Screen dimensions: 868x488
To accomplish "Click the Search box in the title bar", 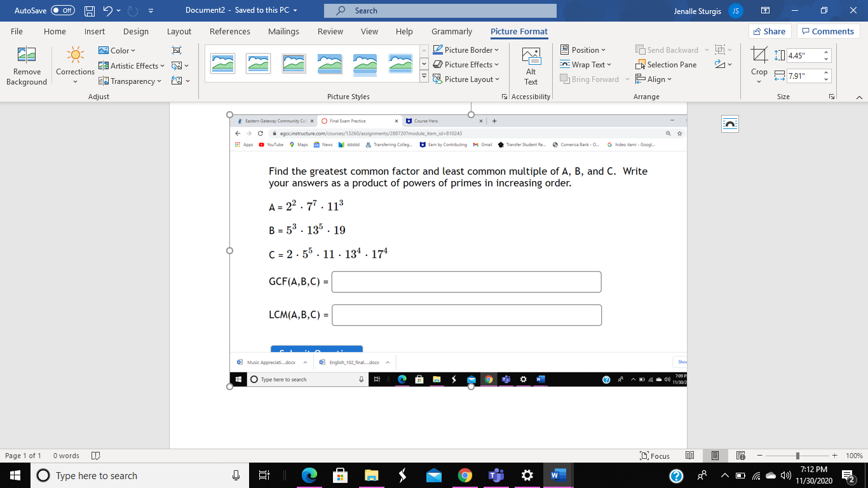I will click(440, 11).
